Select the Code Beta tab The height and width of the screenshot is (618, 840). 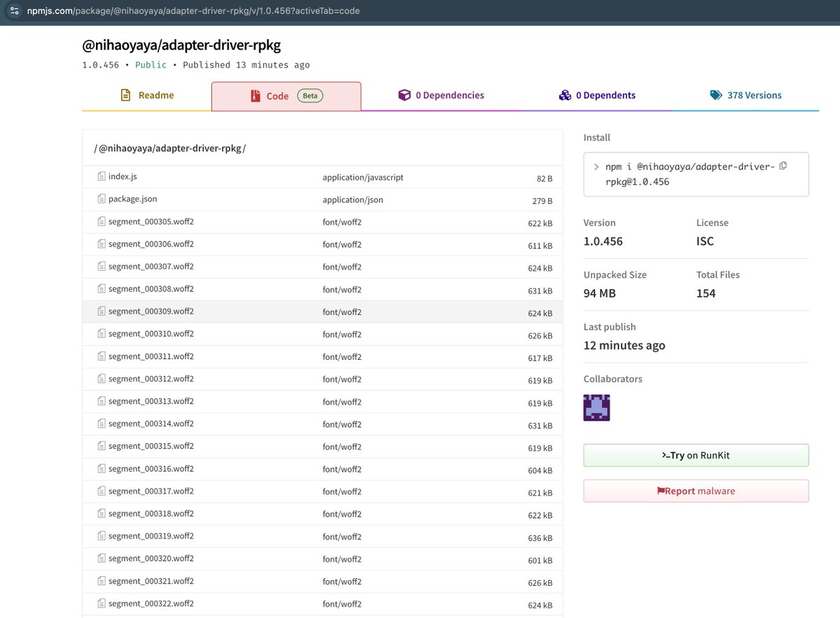(286, 96)
